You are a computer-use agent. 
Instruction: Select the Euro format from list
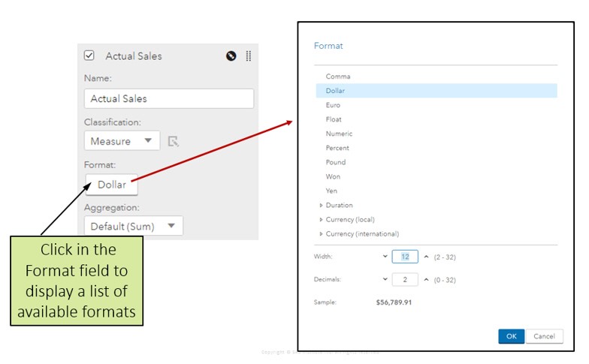(333, 105)
